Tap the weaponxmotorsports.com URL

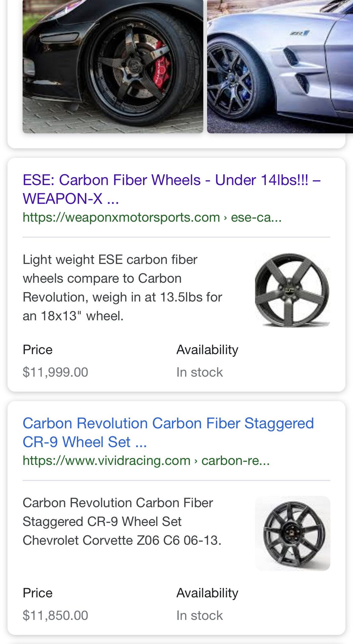(x=152, y=217)
